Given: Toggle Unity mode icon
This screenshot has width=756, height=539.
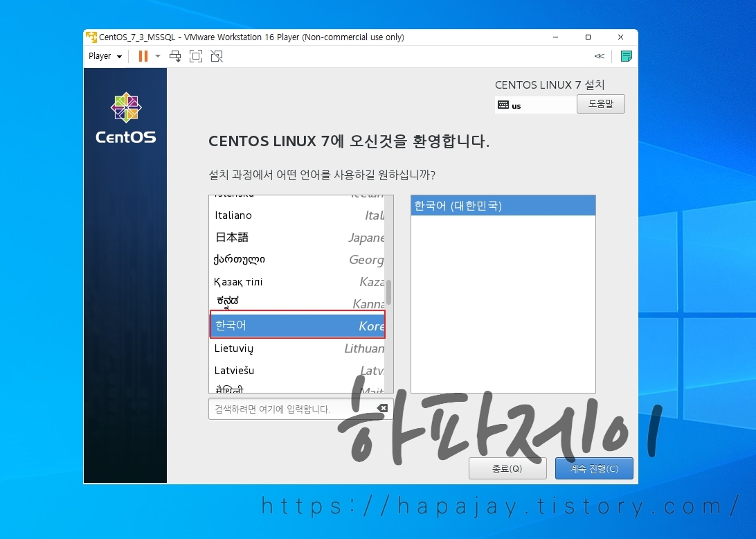Looking at the screenshot, I should (217, 56).
